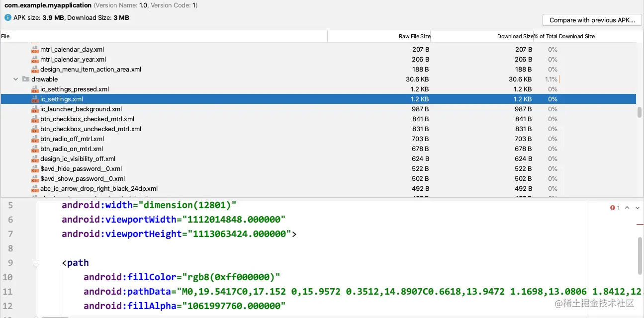The width and height of the screenshot is (644, 318).
Task: Click the mtrl_calendar_day.xml file icon
Action: coord(35,49)
